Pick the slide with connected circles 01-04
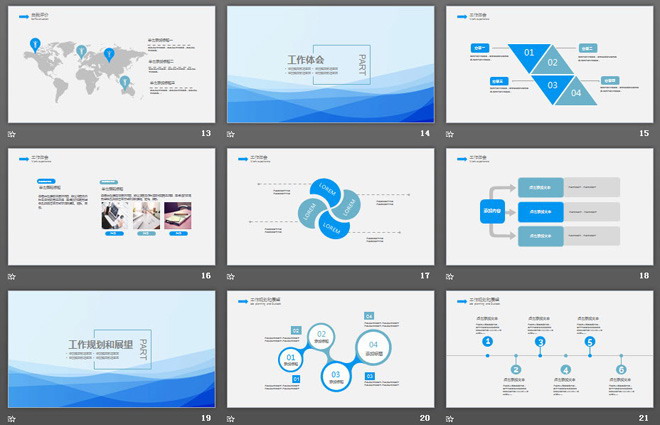660x425 pixels. pyautogui.click(x=330, y=349)
